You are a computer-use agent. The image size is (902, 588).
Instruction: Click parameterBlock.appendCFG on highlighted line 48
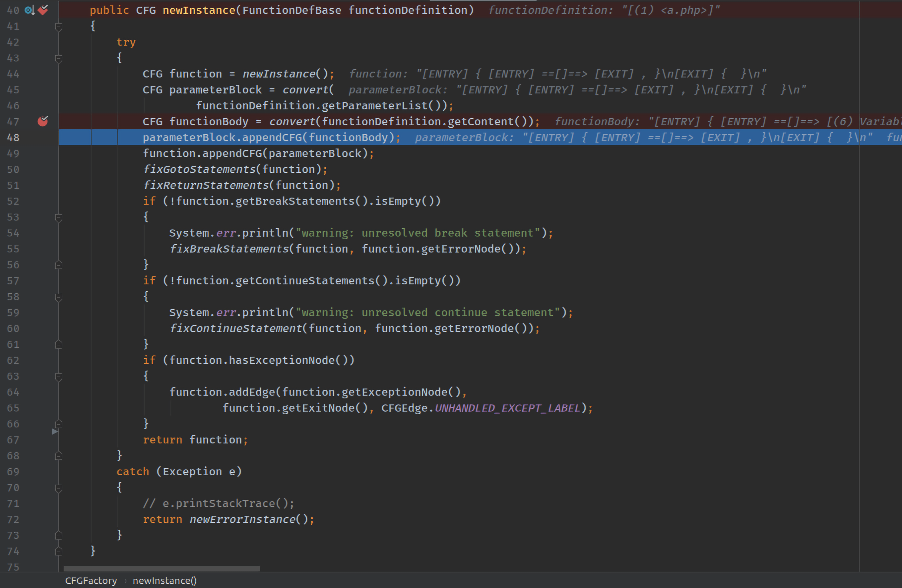pos(223,138)
